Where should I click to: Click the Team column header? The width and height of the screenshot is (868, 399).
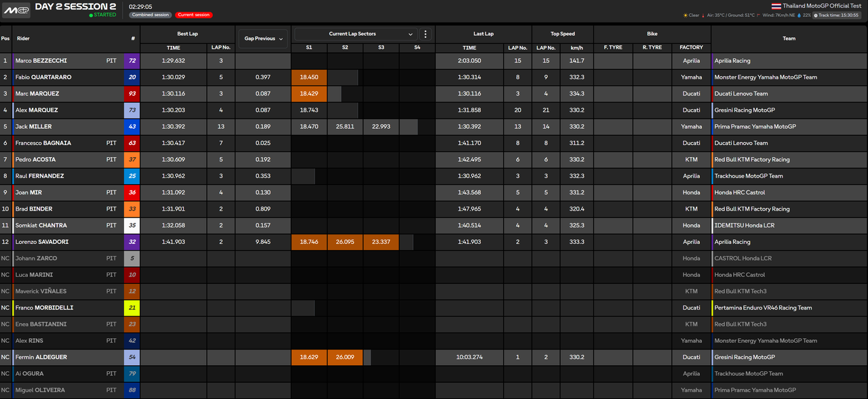coord(789,39)
